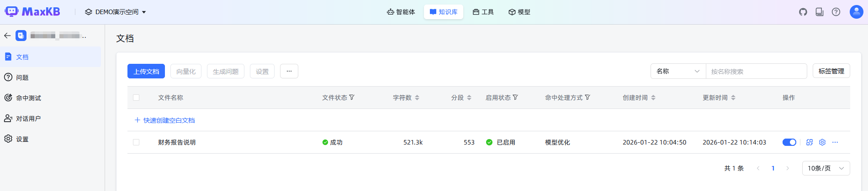Filter by 文件状态 funnel icon
This screenshot has height=191, width=868.
pos(352,98)
